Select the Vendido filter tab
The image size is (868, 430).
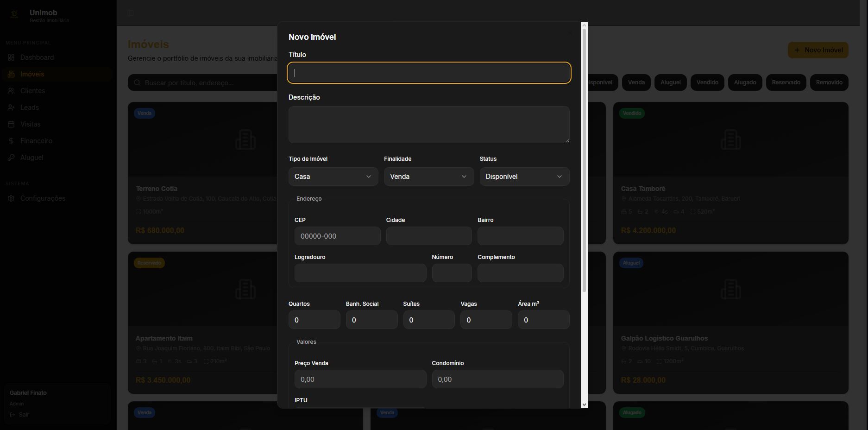point(707,82)
